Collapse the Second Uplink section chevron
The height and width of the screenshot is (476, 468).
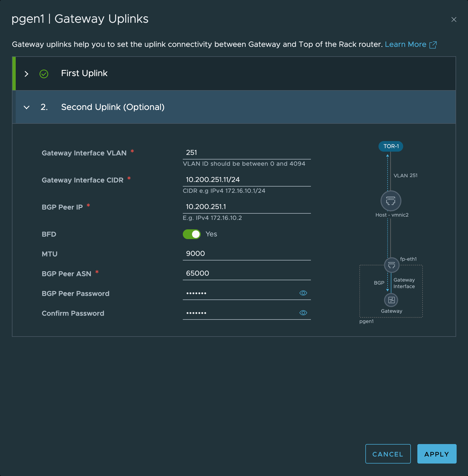coord(27,107)
